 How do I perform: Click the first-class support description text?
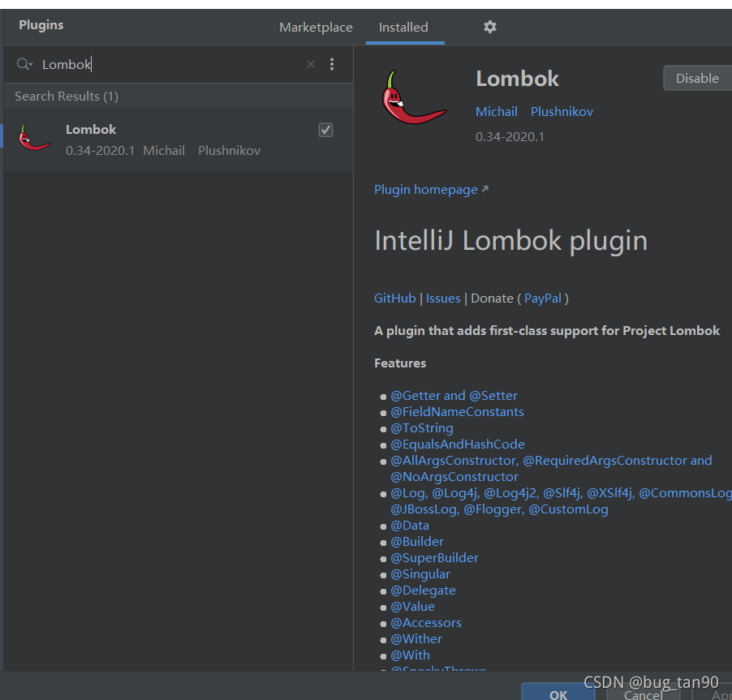coord(547,331)
